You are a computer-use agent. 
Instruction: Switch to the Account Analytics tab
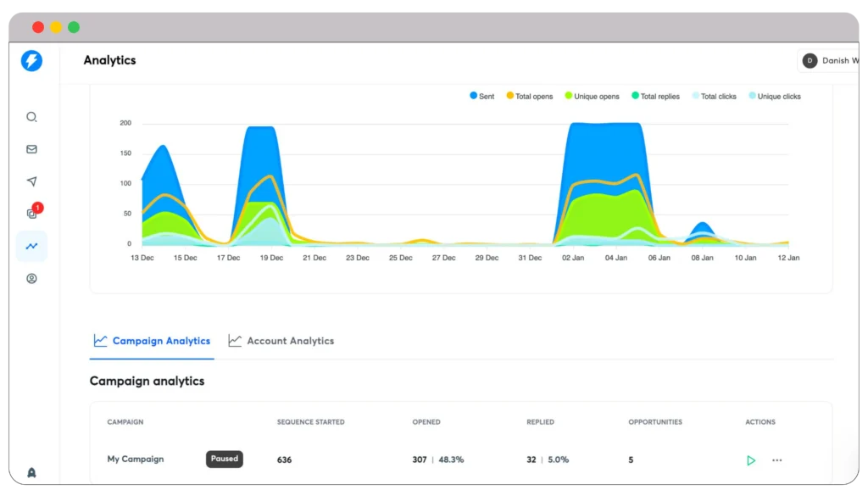[281, 340]
